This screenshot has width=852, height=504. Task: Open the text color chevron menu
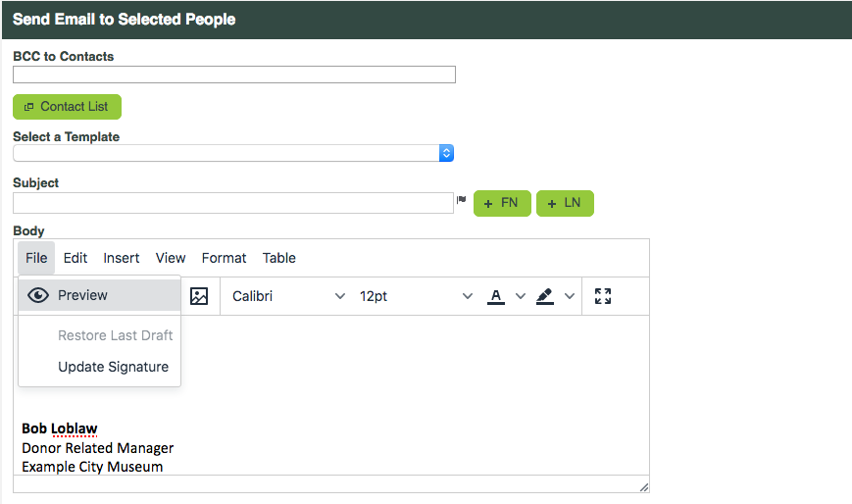coord(521,296)
